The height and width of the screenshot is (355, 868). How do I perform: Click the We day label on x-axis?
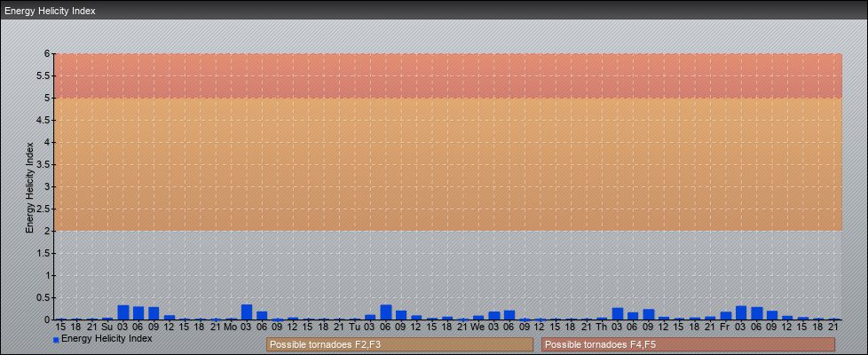click(477, 327)
